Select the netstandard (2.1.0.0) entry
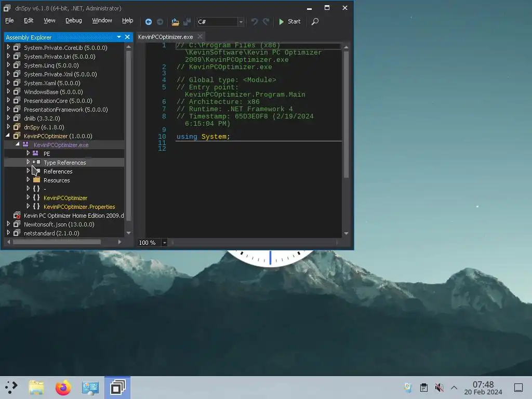This screenshot has width=532, height=399. [51, 233]
